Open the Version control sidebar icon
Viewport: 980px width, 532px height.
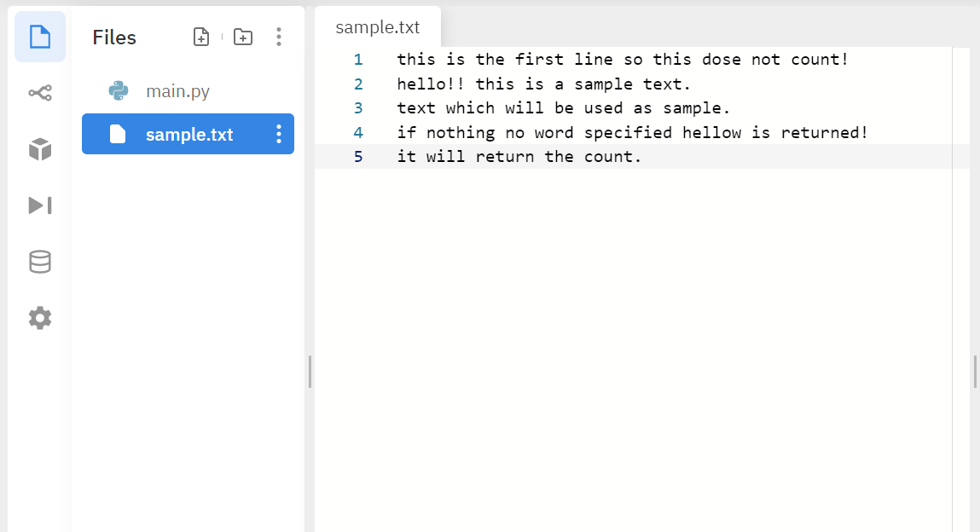click(40, 93)
